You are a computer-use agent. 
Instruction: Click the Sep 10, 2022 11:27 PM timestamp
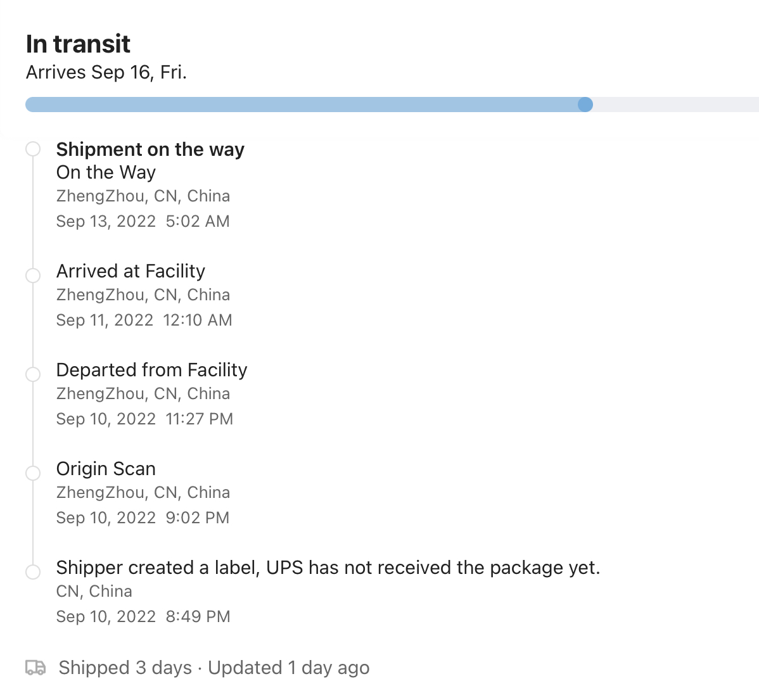coord(144,419)
